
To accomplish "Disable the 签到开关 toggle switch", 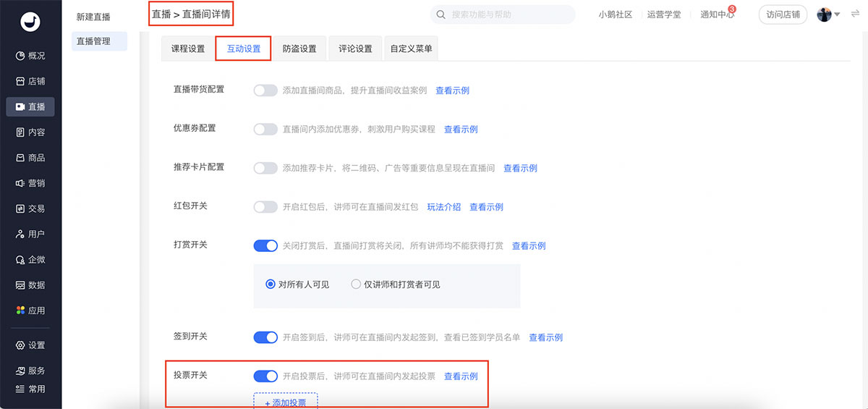I will (265, 337).
